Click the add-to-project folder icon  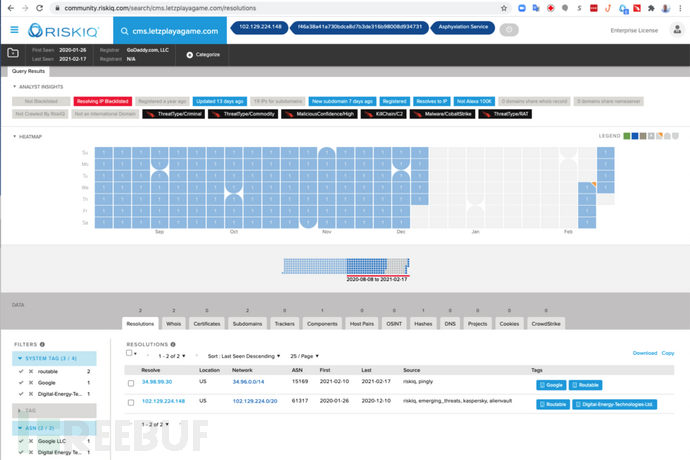13,53
